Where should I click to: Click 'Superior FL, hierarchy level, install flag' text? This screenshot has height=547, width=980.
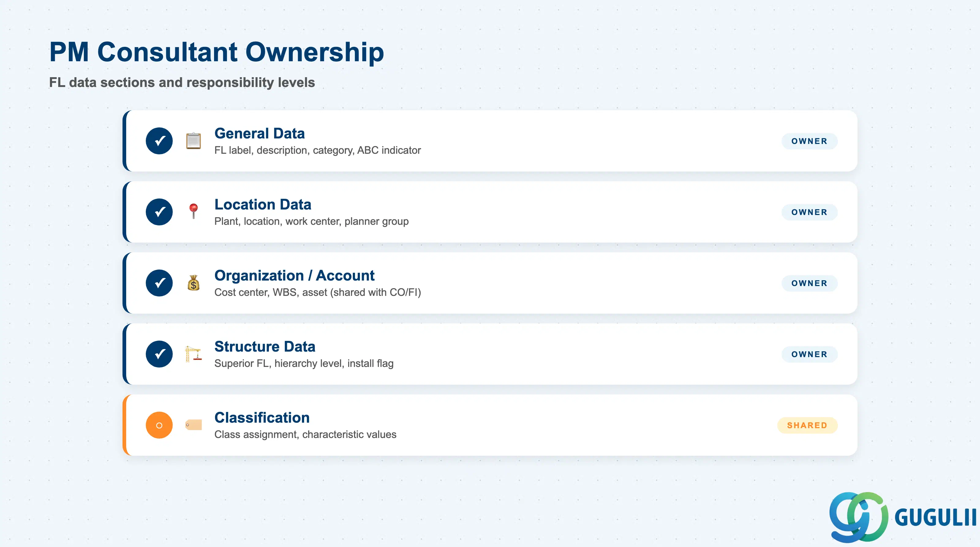304,364
